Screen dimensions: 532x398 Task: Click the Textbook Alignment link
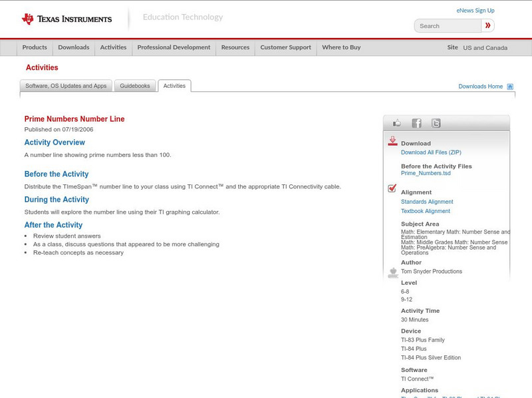pos(426,210)
